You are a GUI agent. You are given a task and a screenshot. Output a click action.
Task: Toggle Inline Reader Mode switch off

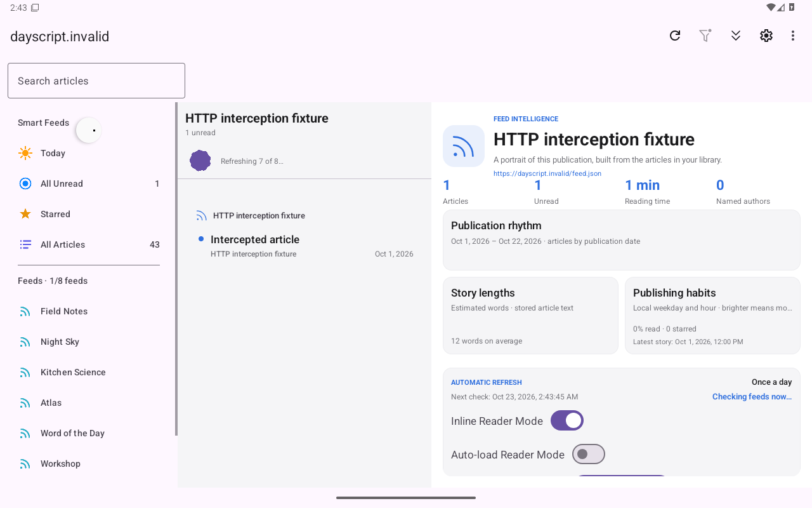tap(567, 420)
